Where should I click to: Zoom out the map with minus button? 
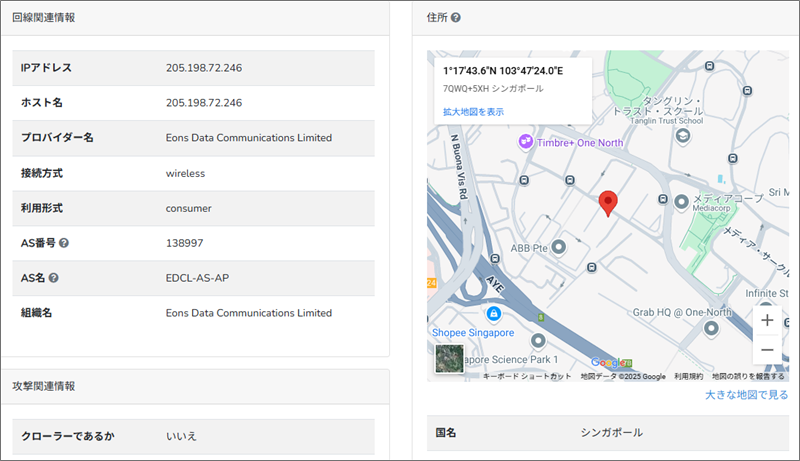(x=767, y=350)
